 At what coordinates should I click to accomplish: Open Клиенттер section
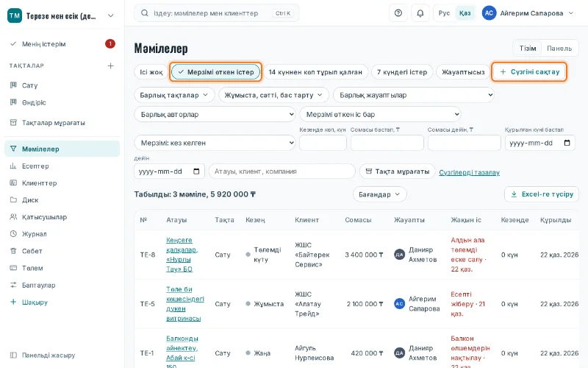click(x=40, y=183)
